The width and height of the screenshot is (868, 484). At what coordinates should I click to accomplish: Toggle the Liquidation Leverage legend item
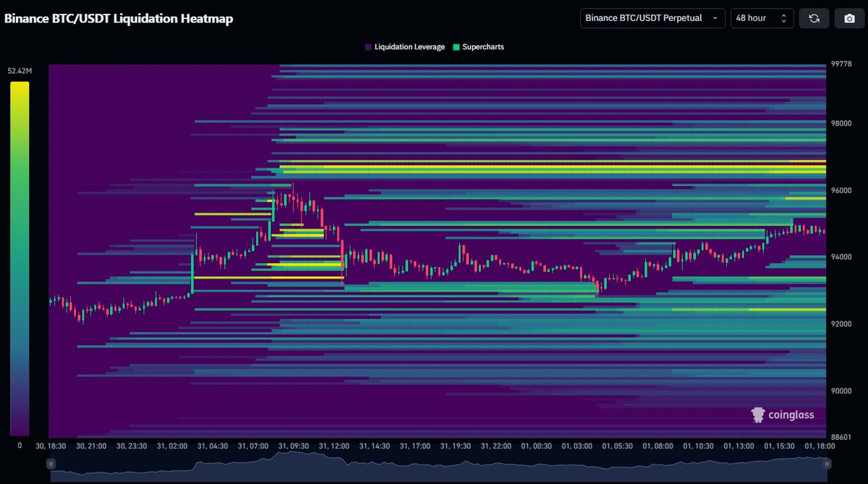(x=404, y=47)
